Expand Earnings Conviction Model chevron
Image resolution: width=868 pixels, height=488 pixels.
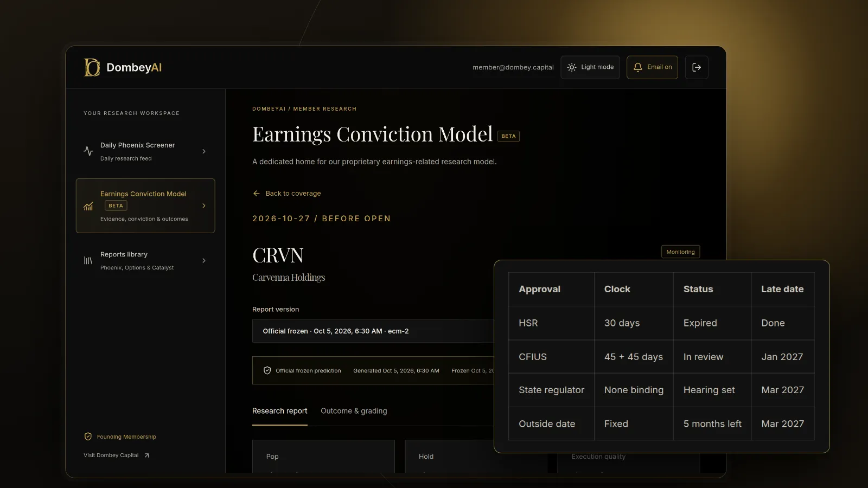click(x=204, y=206)
